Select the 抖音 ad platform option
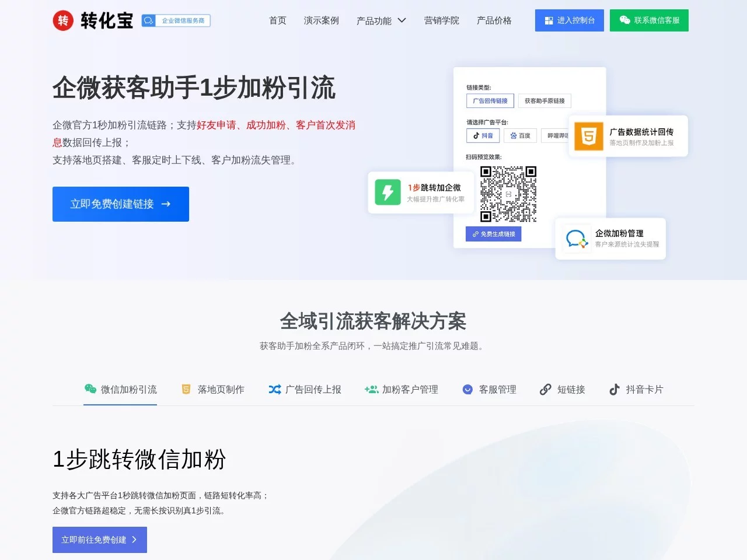The width and height of the screenshot is (747, 560). click(483, 135)
